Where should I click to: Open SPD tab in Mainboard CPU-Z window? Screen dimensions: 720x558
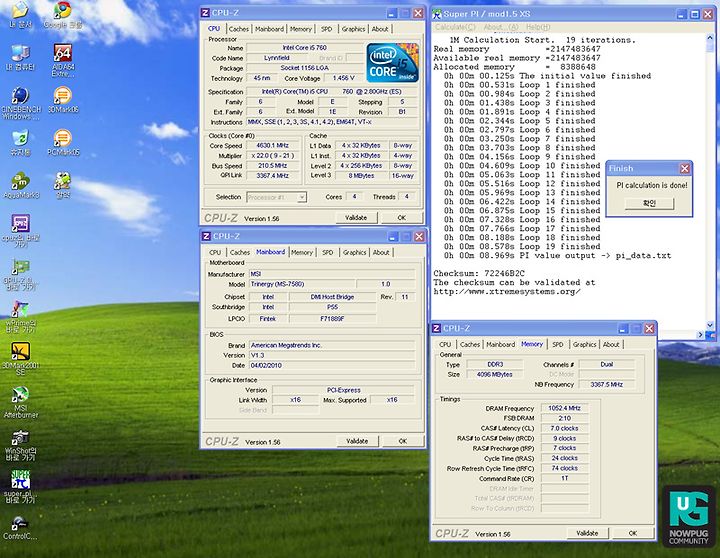[327, 253]
